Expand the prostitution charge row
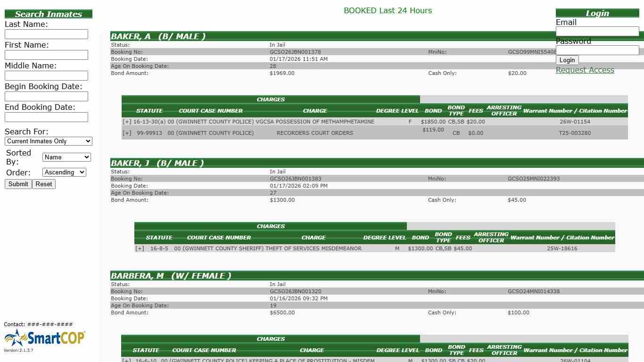Image resolution: width=644 pixels, height=362 pixels. coord(126,360)
